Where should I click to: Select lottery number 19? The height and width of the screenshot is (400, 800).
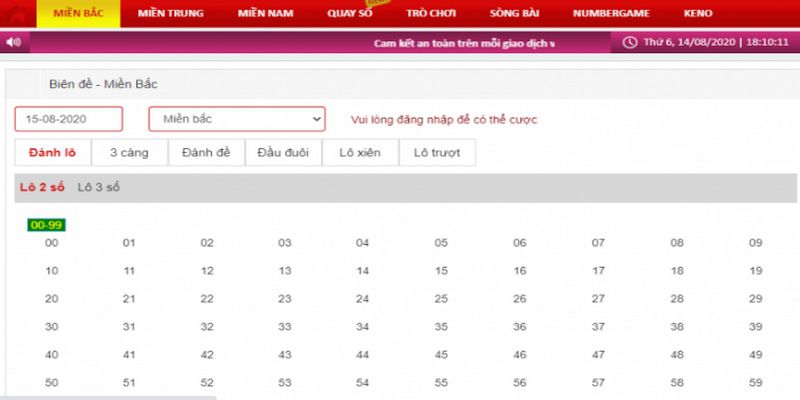[x=755, y=271]
